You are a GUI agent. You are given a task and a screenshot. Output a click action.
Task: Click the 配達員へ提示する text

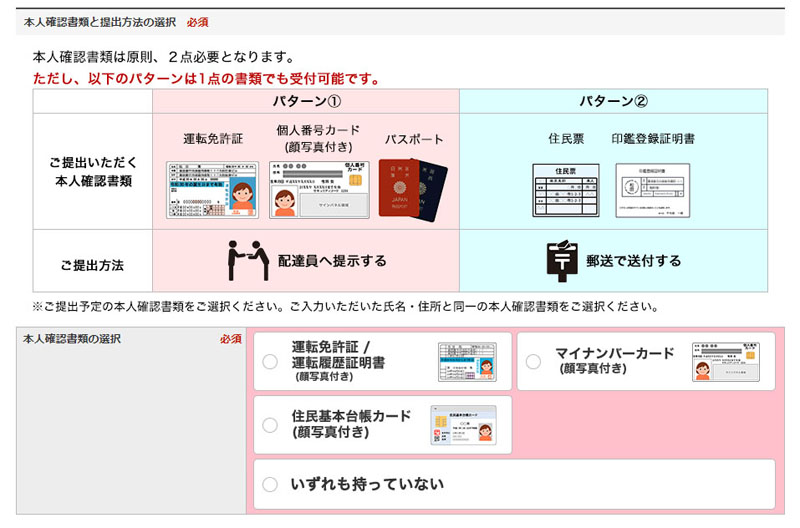[x=332, y=261]
